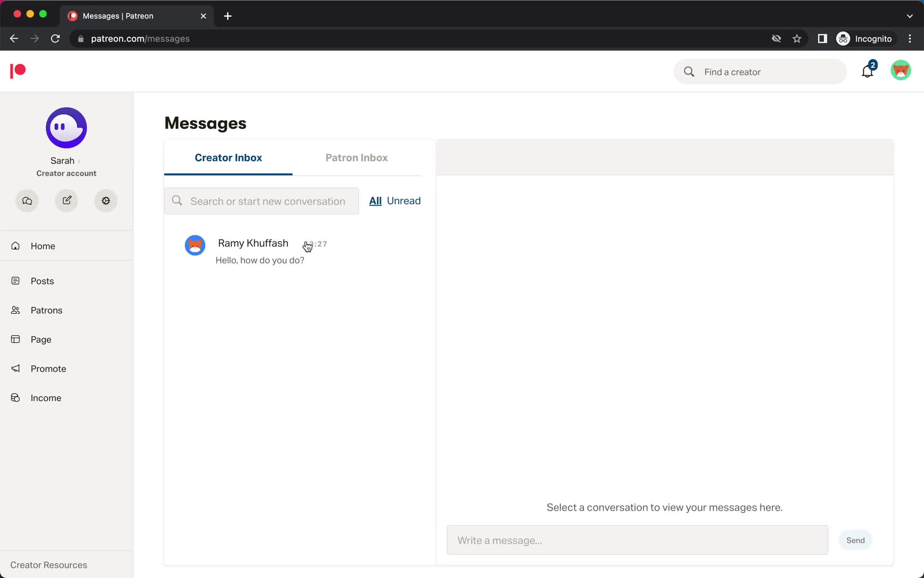Click the Posts navigation icon
Screen dimensions: 924x578
(x=15, y=280)
